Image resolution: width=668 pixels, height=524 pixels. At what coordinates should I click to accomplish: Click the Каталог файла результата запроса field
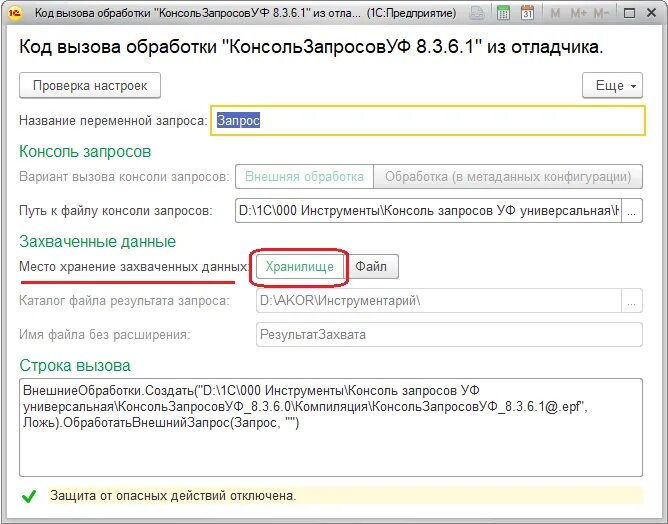(438, 301)
